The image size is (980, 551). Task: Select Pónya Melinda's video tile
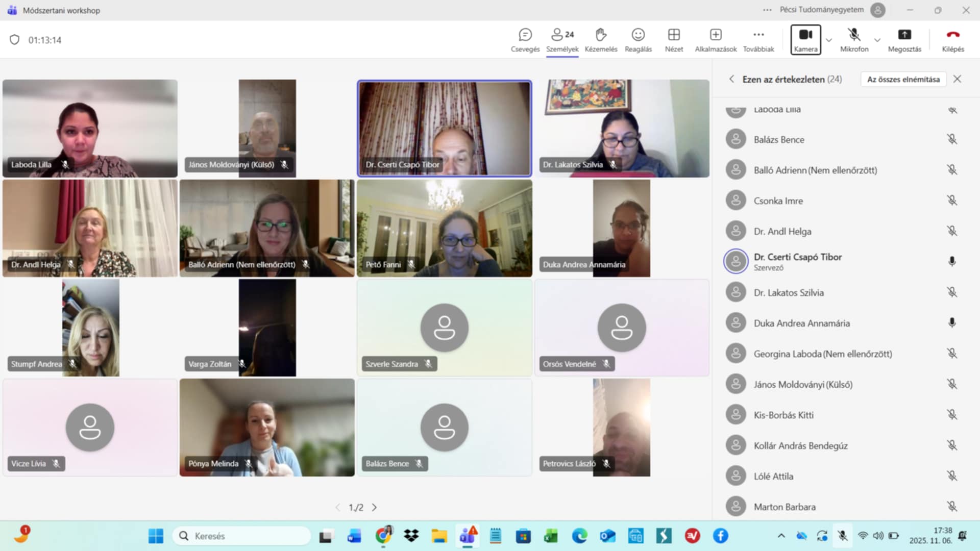(267, 427)
